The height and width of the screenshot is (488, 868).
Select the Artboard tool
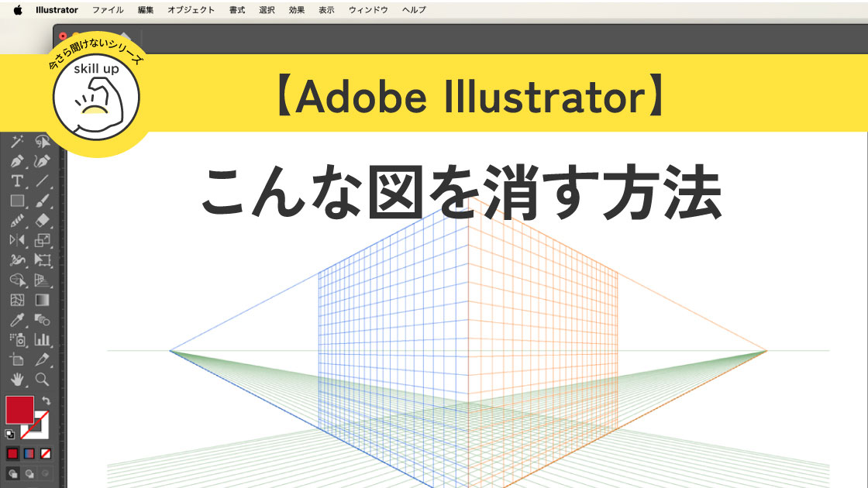(17, 359)
